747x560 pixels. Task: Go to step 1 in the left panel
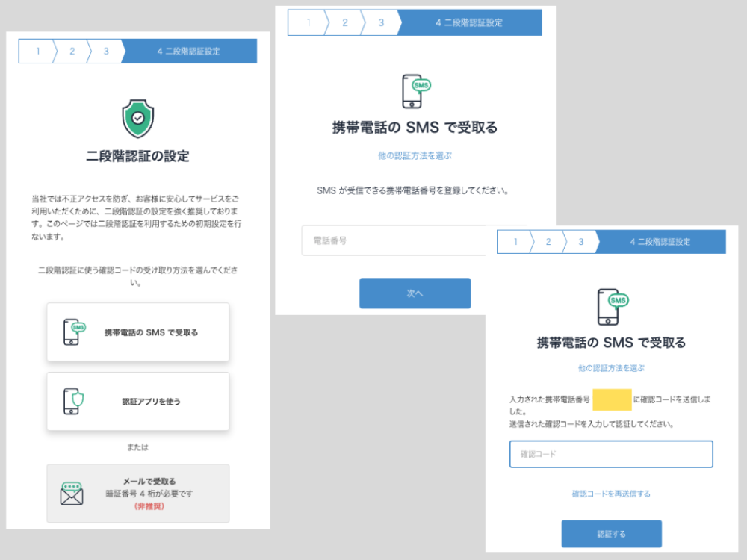tap(36, 52)
